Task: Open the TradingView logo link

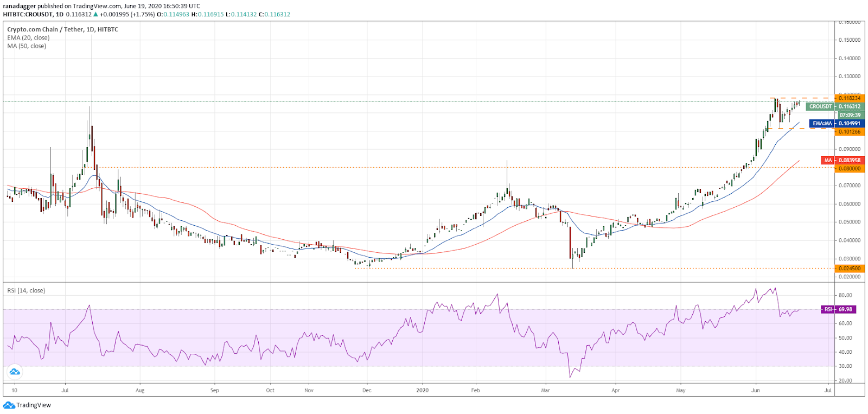Action: 27,405
